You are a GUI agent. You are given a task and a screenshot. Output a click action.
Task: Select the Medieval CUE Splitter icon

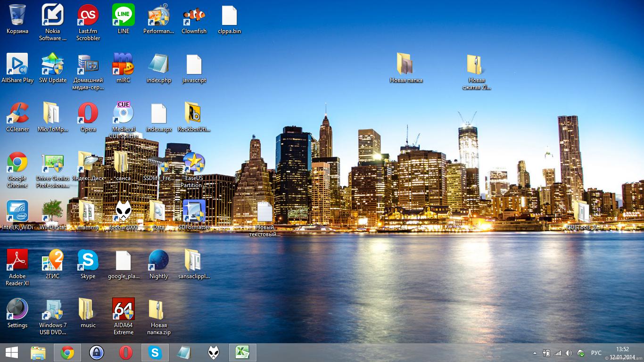pos(123,115)
